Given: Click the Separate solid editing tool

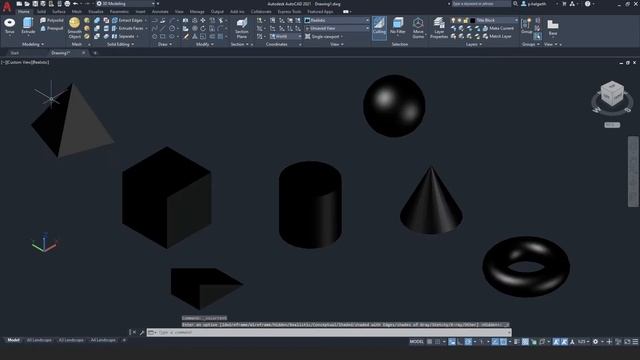Looking at the screenshot, I should pos(124,36).
